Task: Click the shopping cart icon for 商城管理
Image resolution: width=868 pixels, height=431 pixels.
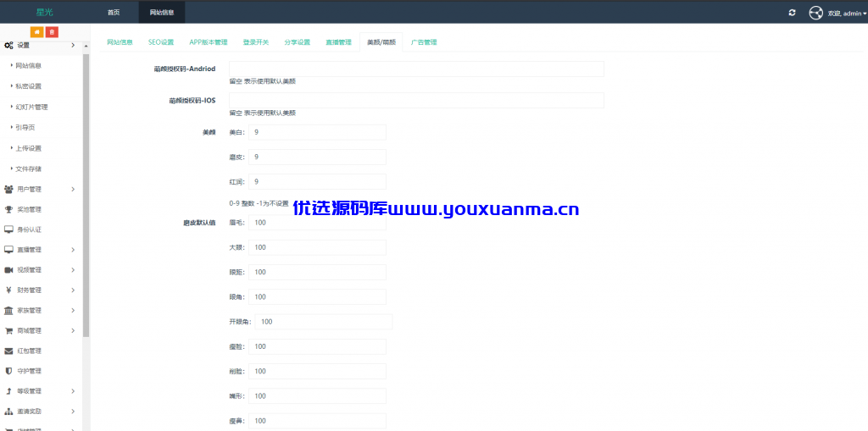Action: click(x=8, y=331)
